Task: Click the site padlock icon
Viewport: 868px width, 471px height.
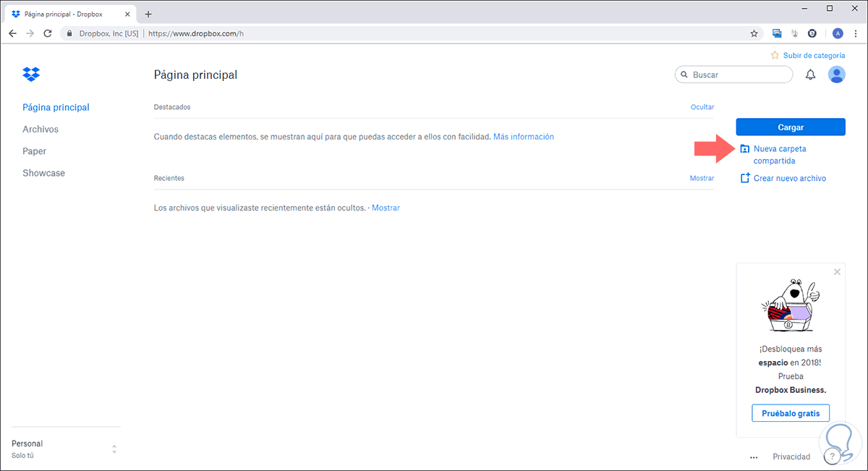Action: [69, 33]
